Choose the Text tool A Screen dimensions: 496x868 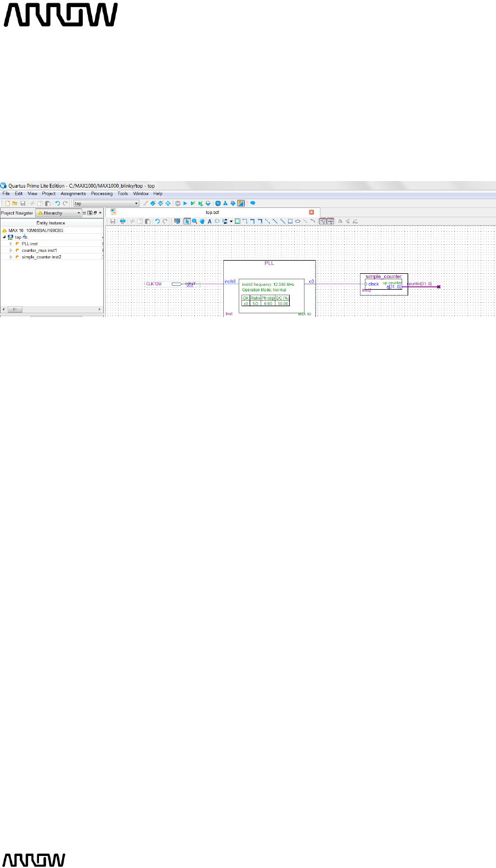(x=210, y=221)
